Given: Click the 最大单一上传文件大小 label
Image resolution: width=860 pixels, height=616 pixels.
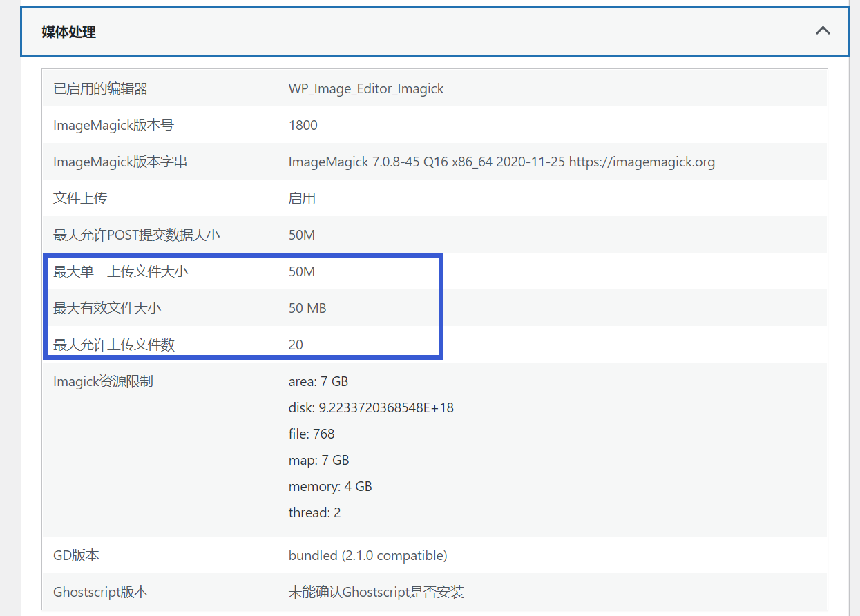Looking at the screenshot, I should click(x=120, y=271).
